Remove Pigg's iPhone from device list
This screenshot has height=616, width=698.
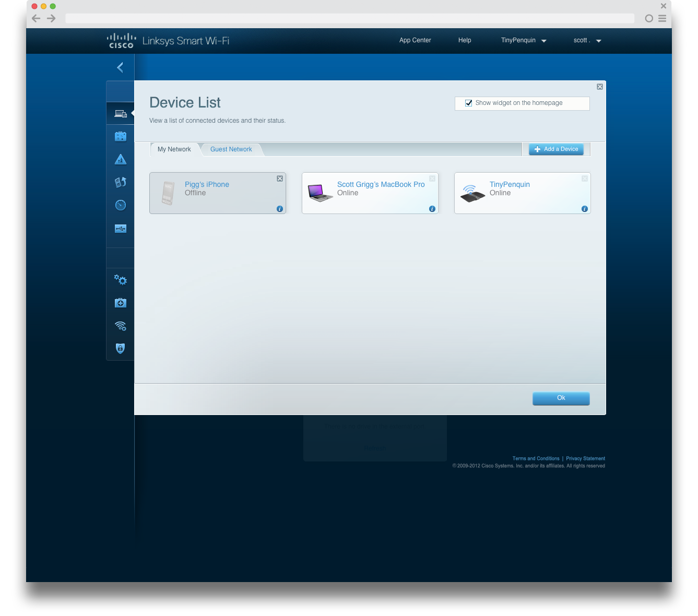280,179
